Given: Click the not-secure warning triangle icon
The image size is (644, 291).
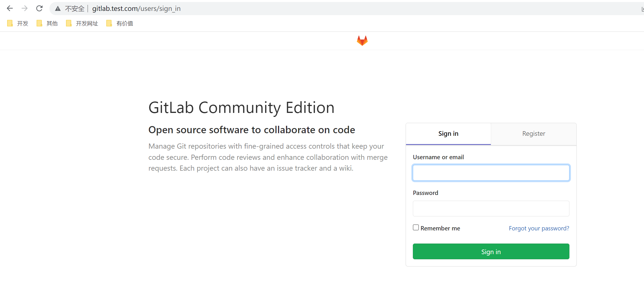Looking at the screenshot, I should coord(58,9).
